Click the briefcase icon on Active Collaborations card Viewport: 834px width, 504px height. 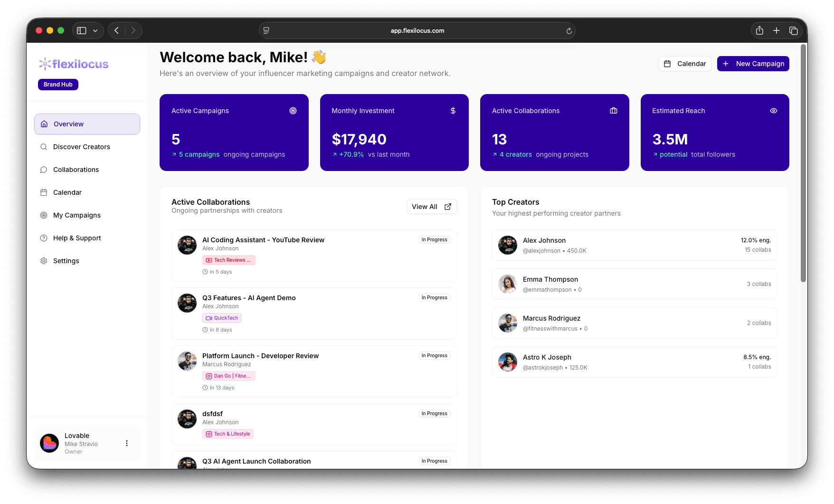(613, 110)
